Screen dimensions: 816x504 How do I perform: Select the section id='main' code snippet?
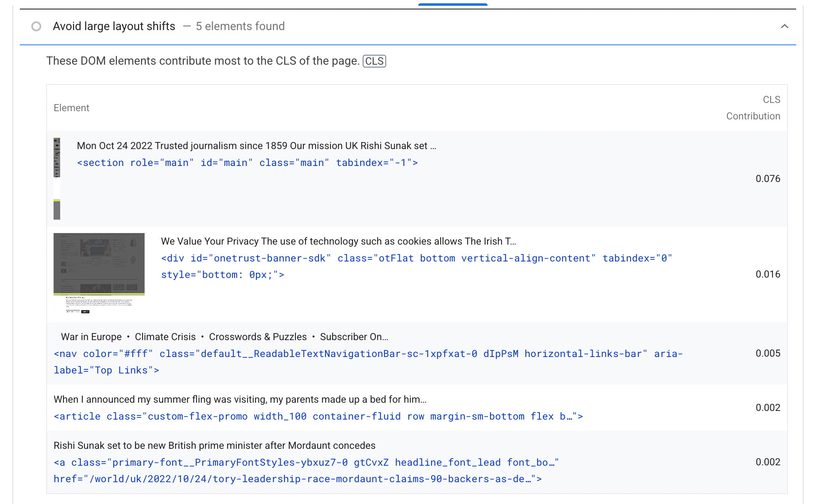(x=247, y=162)
